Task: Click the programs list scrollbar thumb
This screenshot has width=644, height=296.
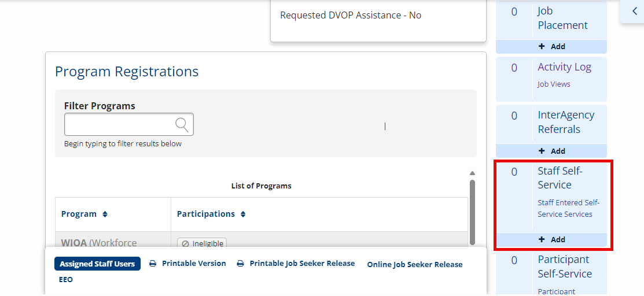Action: click(x=472, y=212)
